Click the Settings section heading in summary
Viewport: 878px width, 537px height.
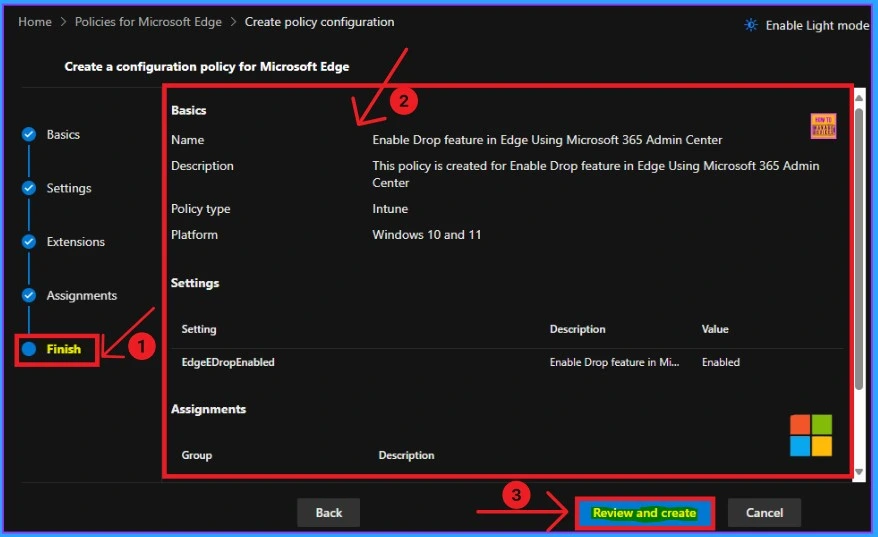pos(195,283)
